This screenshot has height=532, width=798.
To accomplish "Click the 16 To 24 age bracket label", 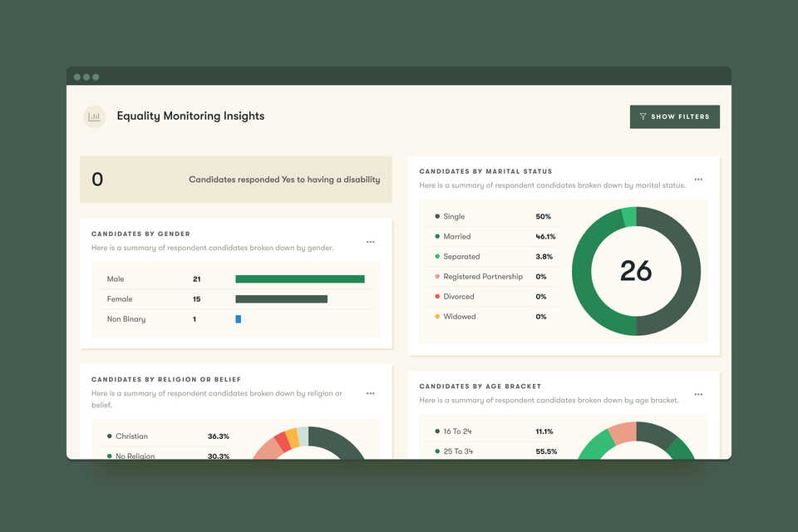I will 457,431.
